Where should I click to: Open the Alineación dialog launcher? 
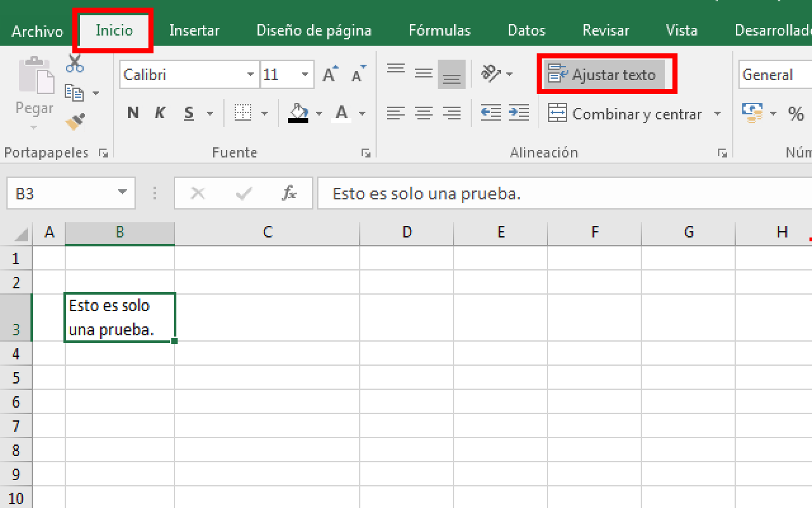(x=723, y=152)
